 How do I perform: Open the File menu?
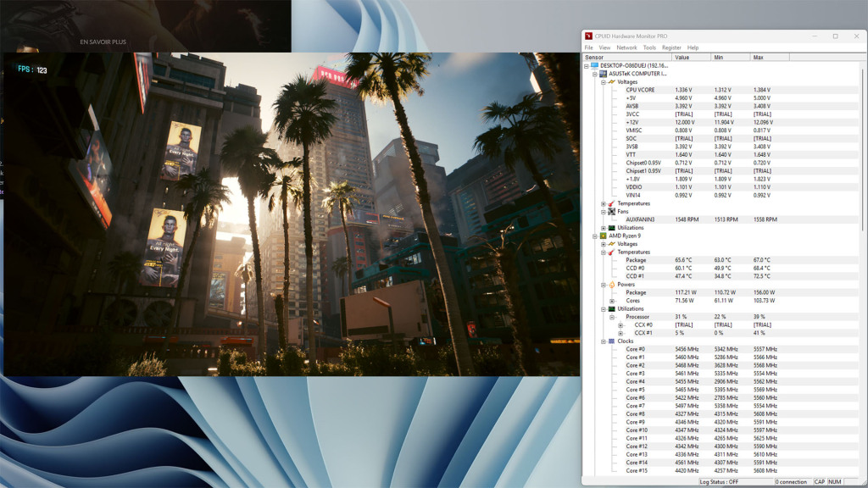click(588, 47)
